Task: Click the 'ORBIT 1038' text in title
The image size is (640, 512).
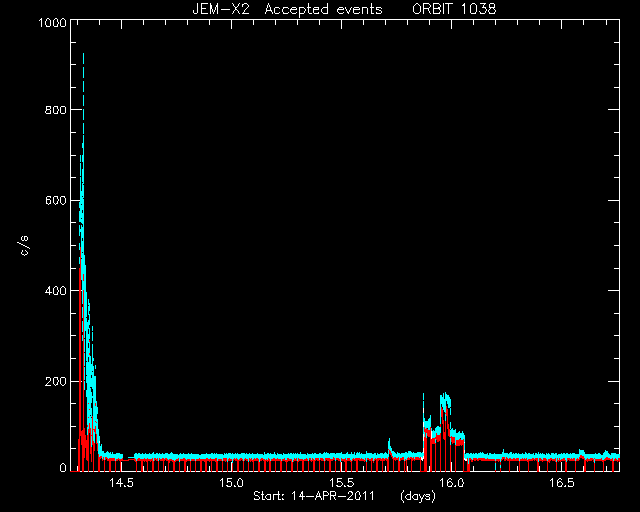Action: click(454, 9)
